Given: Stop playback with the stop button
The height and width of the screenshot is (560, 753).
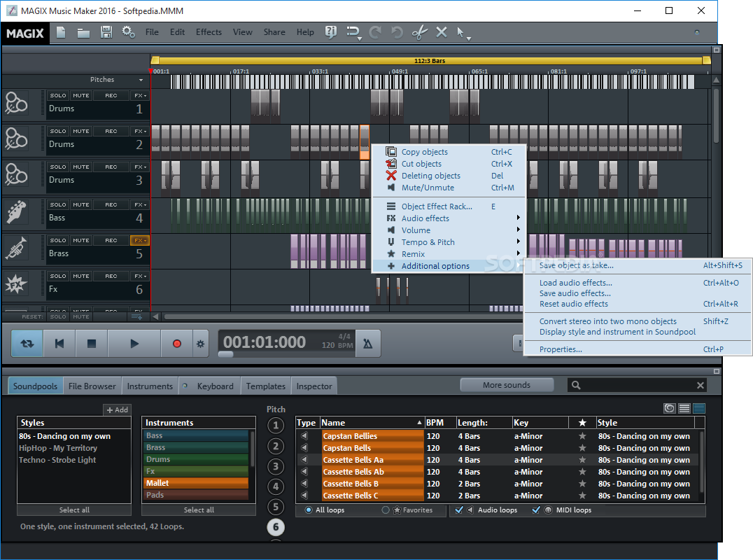Looking at the screenshot, I should tap(91, 344).
